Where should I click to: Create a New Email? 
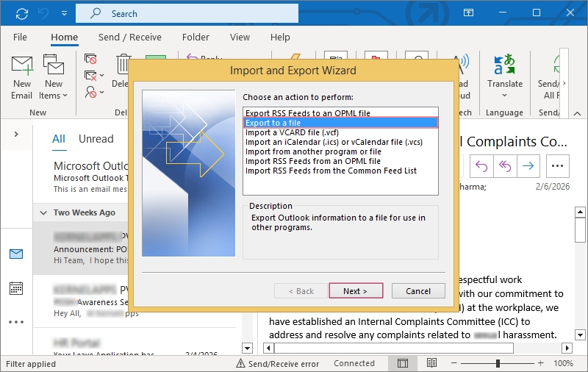click(x=22, y=78)
